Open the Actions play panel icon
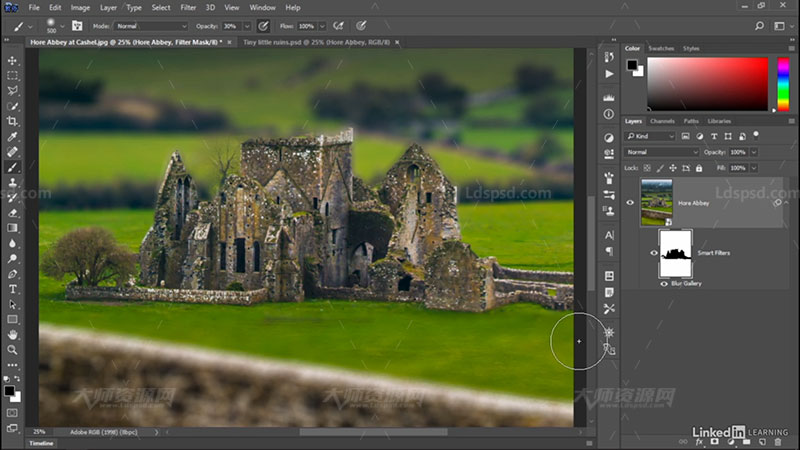Screen dimensions: 800x450 609,74
